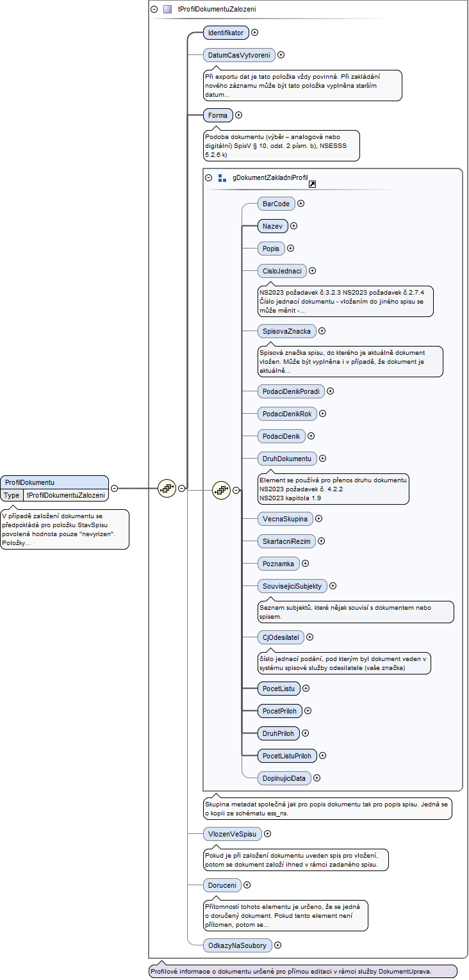Select the PocetListu element node
Image resolution: width=469 pixels, height=980 pixels.
click(279, 688)
